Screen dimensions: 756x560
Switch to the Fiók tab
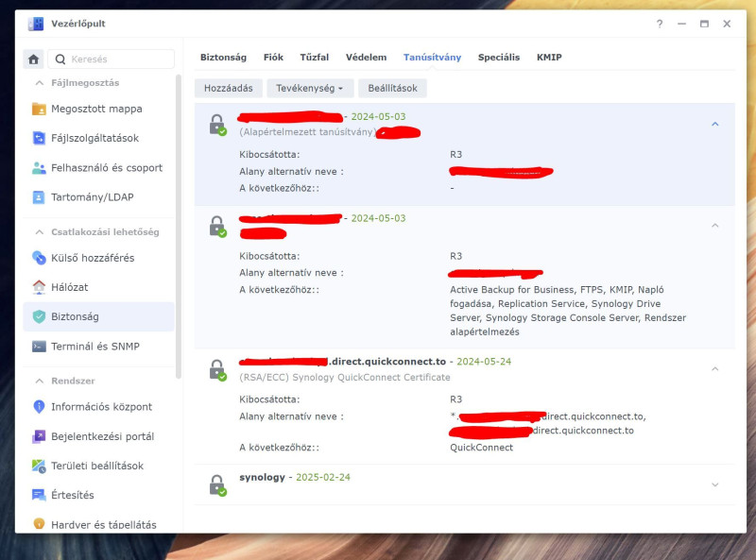click(273, 58)
